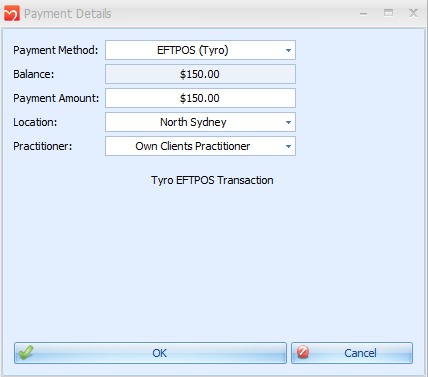Image resolution: width=428 pixels, height=377 pixels.
Task: Click the Payment Details title bar text
Action: (x=68, y=14)
